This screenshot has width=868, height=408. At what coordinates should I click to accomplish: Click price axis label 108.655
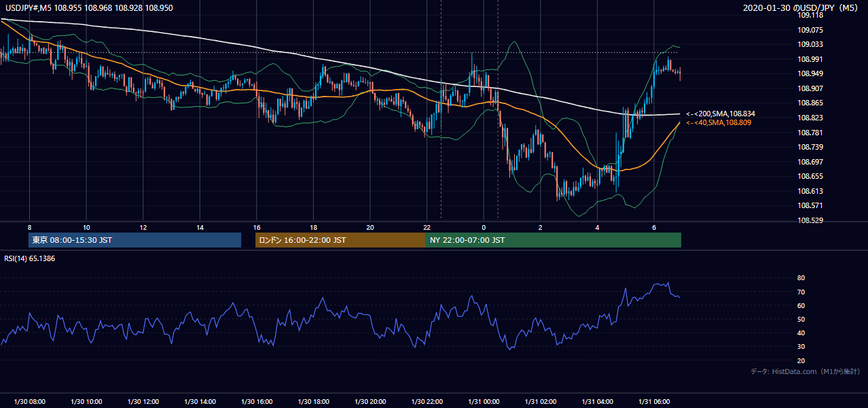pos(810,176)
